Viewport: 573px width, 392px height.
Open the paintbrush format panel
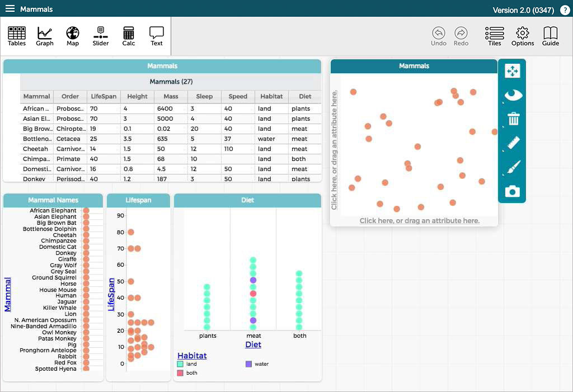pyautogui.click(x=512, y=168)
